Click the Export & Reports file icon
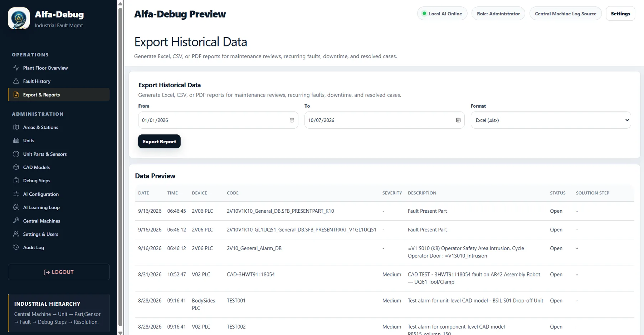Viewport: 644px width, 335px height. click(16, 95)
